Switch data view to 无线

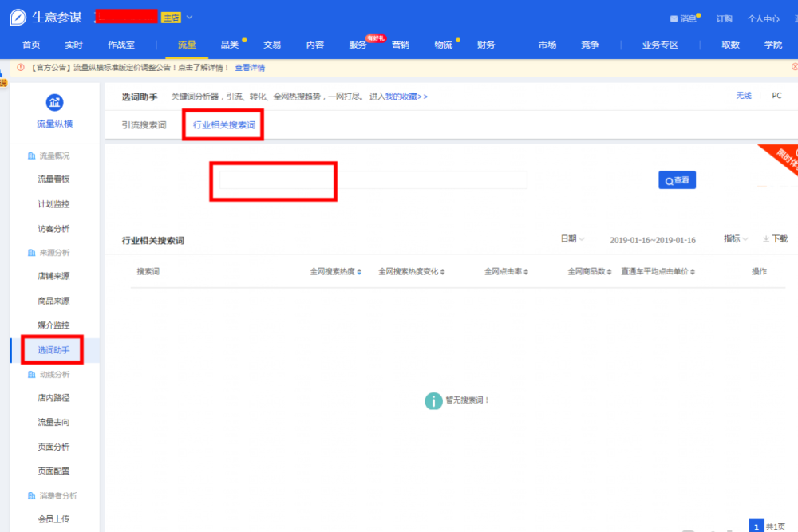(743, 95)
